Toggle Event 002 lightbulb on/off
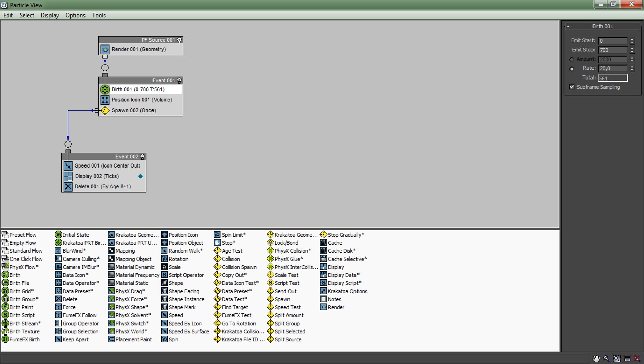Screen dimensions: 644x364 [142, 157]
